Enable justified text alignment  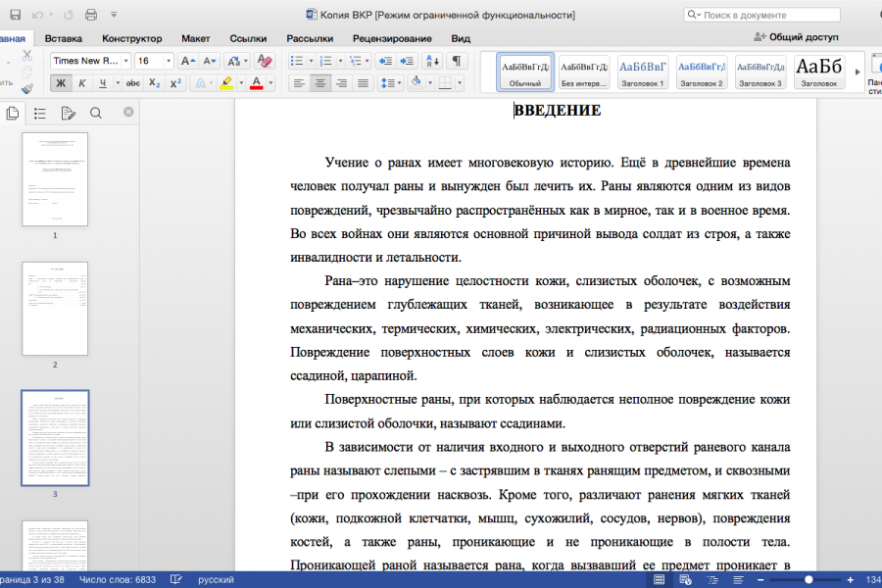pyautogui.click(x=364, y=83)
